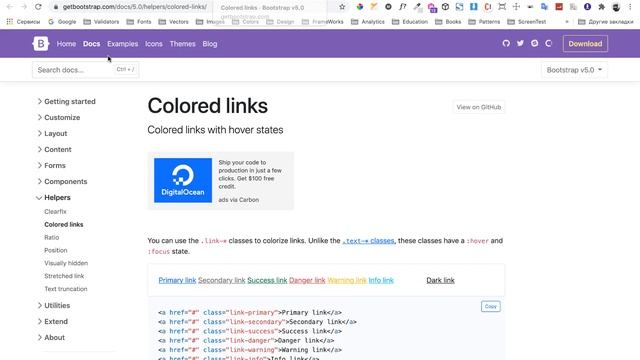Image resolution: width=640 pixels, height=360 pixels.
Task: Open the Open Collective icon in the navbar
Action: pos(549,43)
